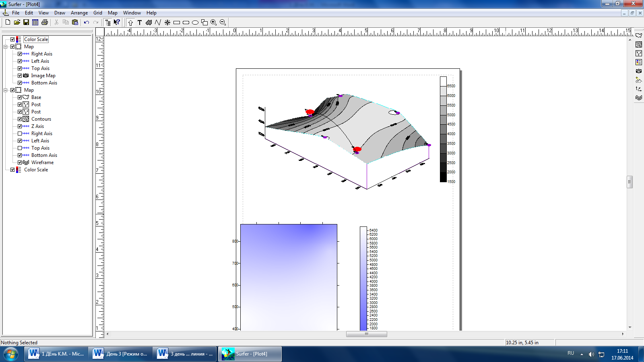The image size is (644, 362).
Task: Select the Text tool (T) icon
Action: point(140,23)
